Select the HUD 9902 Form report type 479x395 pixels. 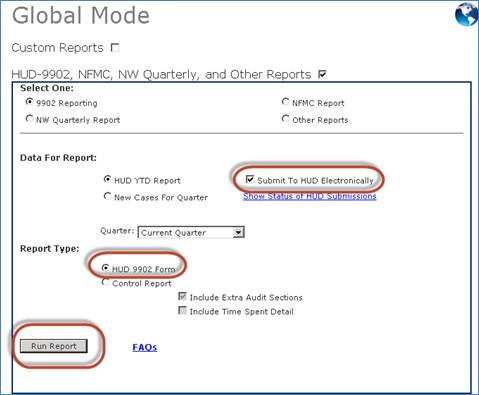click(x=105, y=268)
